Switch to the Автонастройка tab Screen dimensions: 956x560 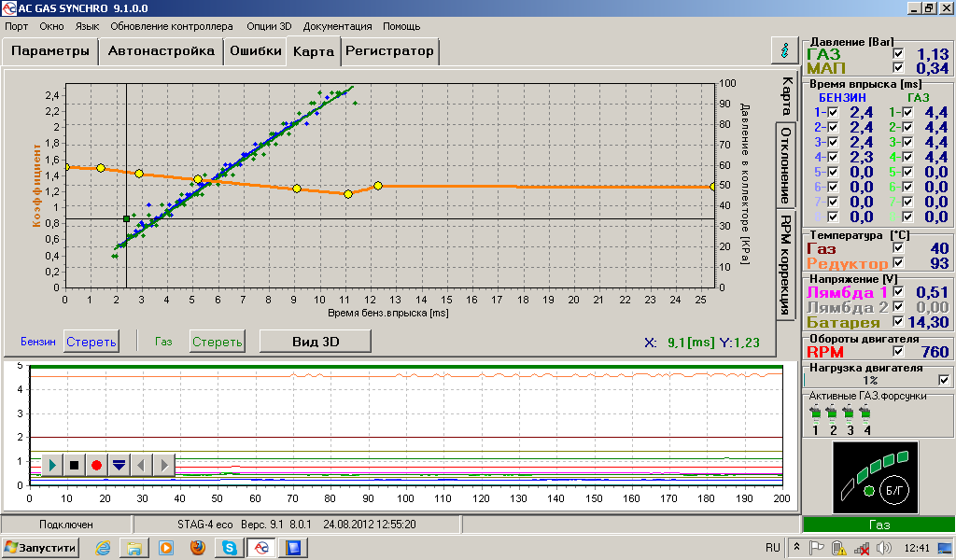click(161, 50)
